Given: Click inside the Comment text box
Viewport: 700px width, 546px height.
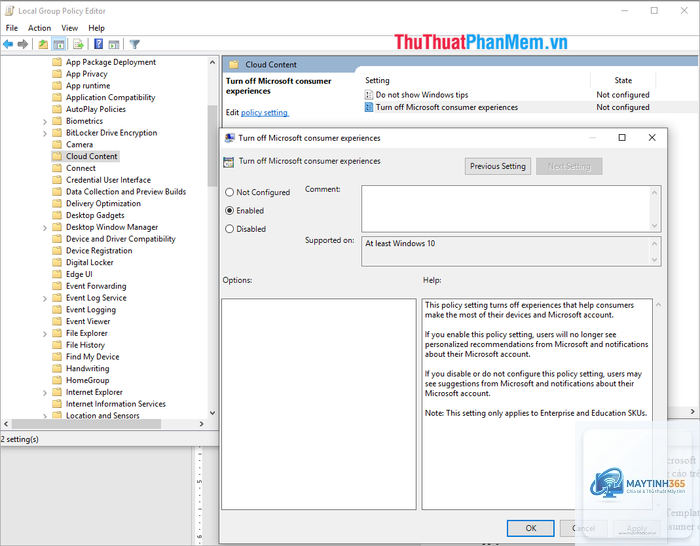Looking at the screenshot, I should click(x=506, y=208).
